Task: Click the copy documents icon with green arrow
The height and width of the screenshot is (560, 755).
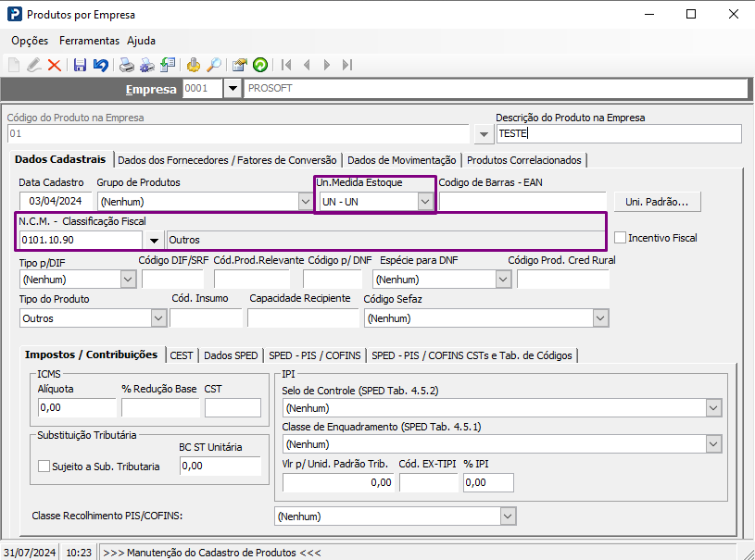Action: coord(168,65)
